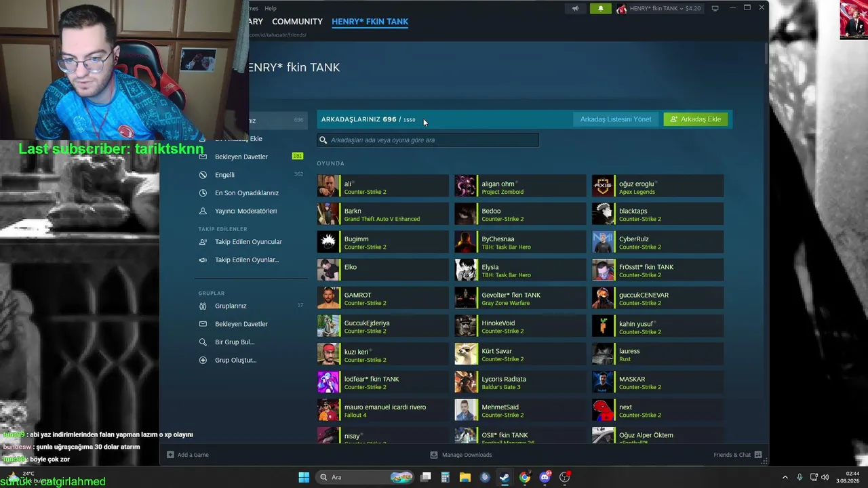The width and height of the screenshot is (868, 488).
Task: Click the Takip Edilen Oyuncular icon
Action: coord(203,242)
